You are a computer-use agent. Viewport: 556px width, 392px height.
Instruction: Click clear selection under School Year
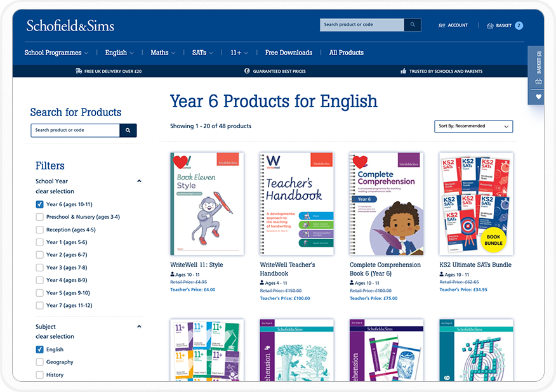(x=55, y=191)
